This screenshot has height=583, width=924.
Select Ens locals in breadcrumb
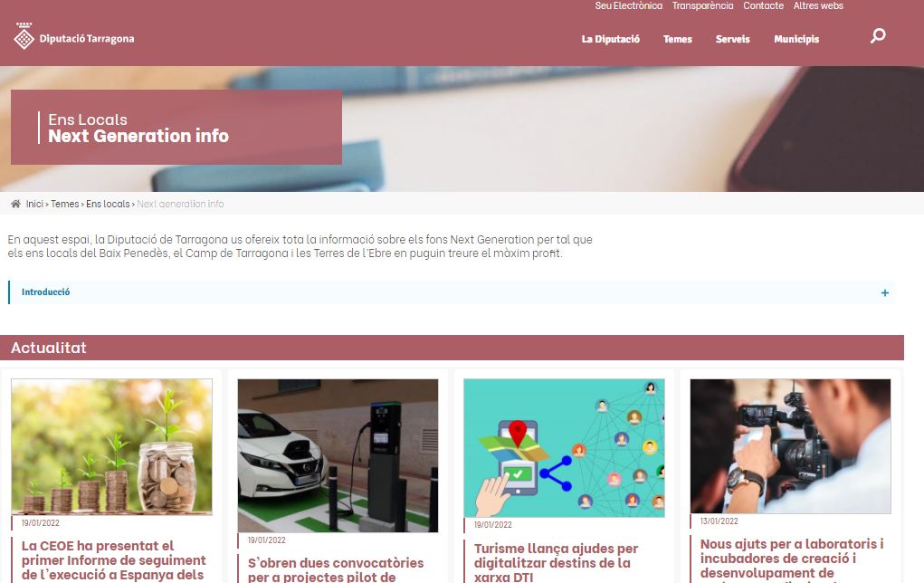pos(108,204)
